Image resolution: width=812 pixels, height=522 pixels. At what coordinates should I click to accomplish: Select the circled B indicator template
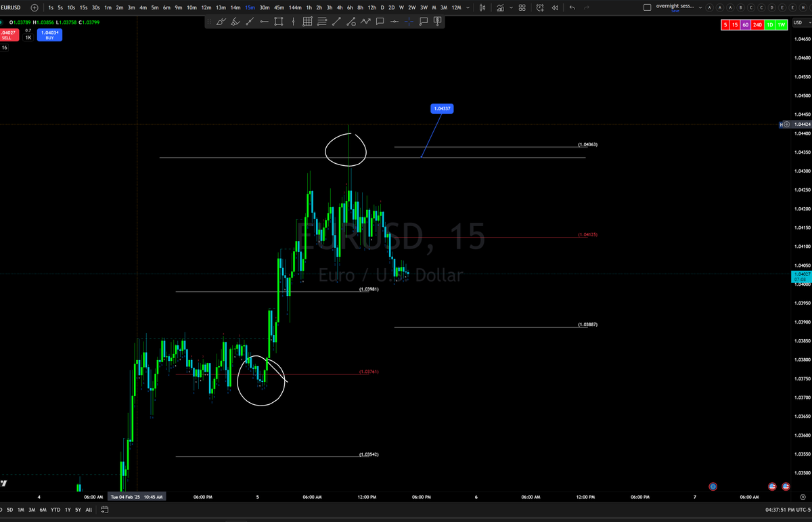[740, 7]
